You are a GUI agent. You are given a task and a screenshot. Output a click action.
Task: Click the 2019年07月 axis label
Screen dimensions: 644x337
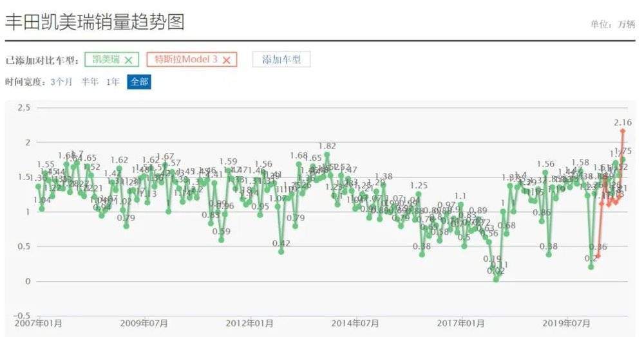coord(566,323)
